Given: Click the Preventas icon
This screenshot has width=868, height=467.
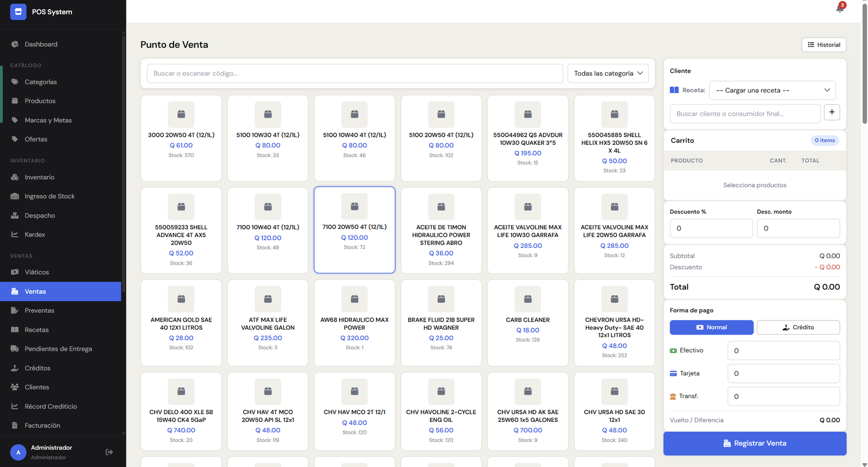Looking at the screenshot, I should (x=15, y=311).
